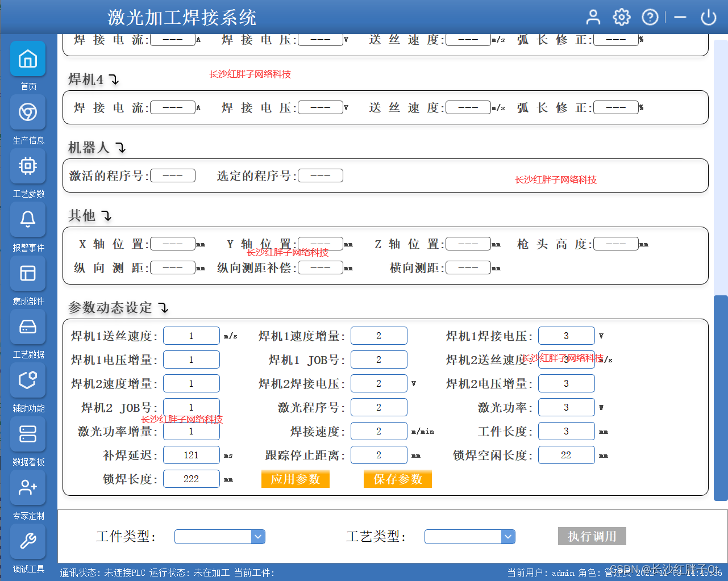Click status text 通讯状态: 未连接PLC

[103, 572]
